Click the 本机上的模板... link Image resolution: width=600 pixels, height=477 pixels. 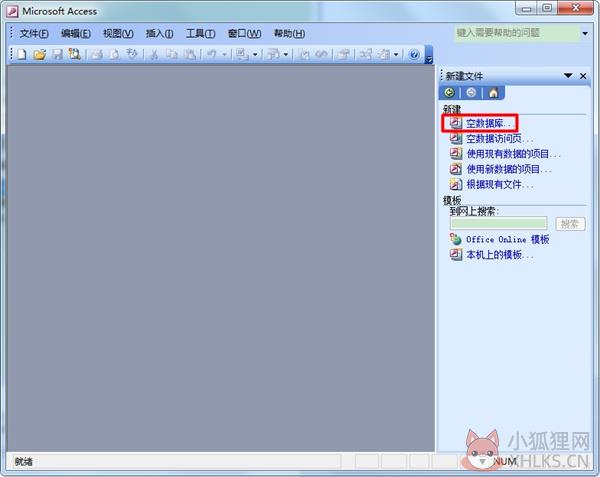click(499, 255)
